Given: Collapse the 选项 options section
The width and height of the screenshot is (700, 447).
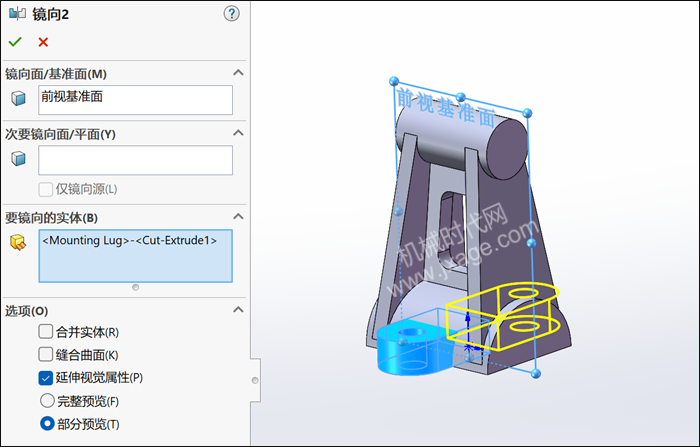Looking at the screenshot, I should pyautogui.click(x=238, y=310).
